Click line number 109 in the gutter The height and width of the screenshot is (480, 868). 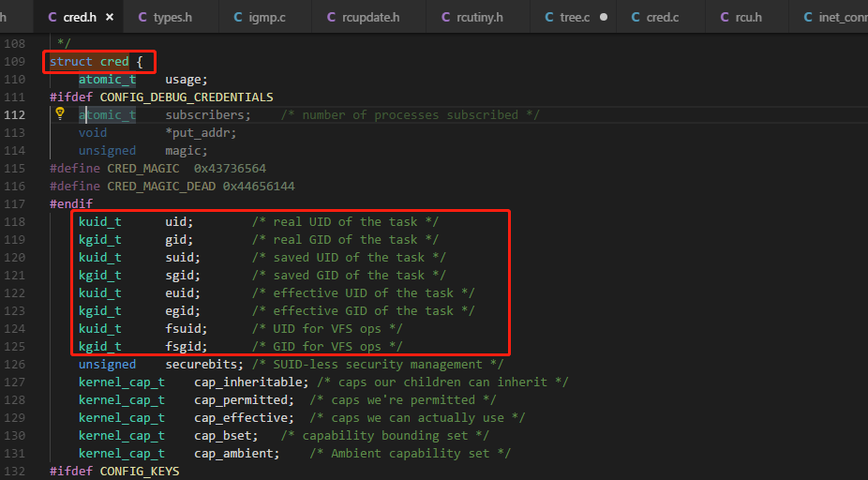click(15, 62)
